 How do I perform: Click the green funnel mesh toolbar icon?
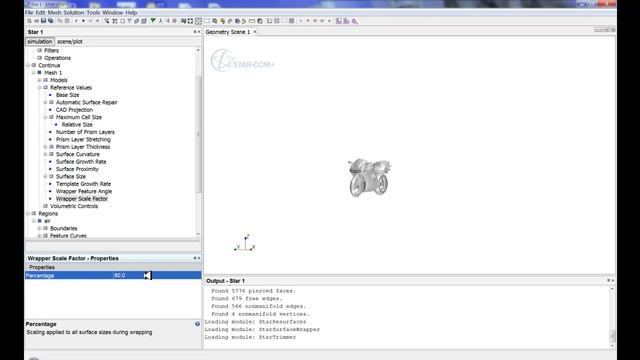pos(153,21)
